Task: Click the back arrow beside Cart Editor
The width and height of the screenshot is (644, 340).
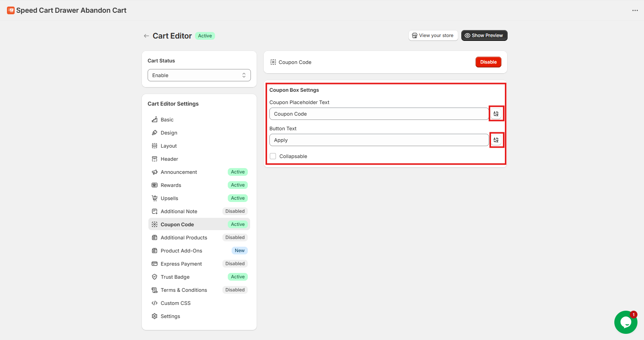Action: click(146, 36)
